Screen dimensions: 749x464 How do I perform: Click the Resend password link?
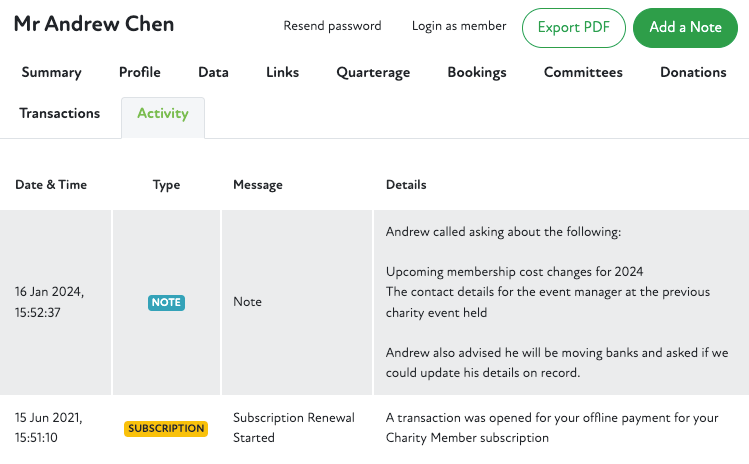point(332,26)
